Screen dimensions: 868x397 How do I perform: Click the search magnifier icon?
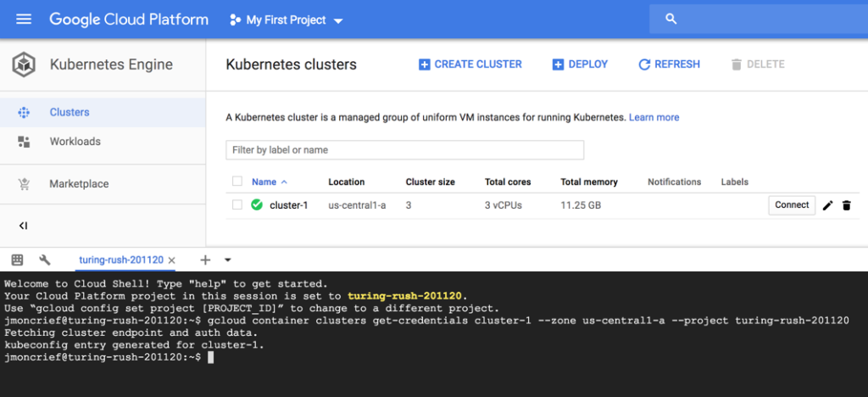point(671,20)
